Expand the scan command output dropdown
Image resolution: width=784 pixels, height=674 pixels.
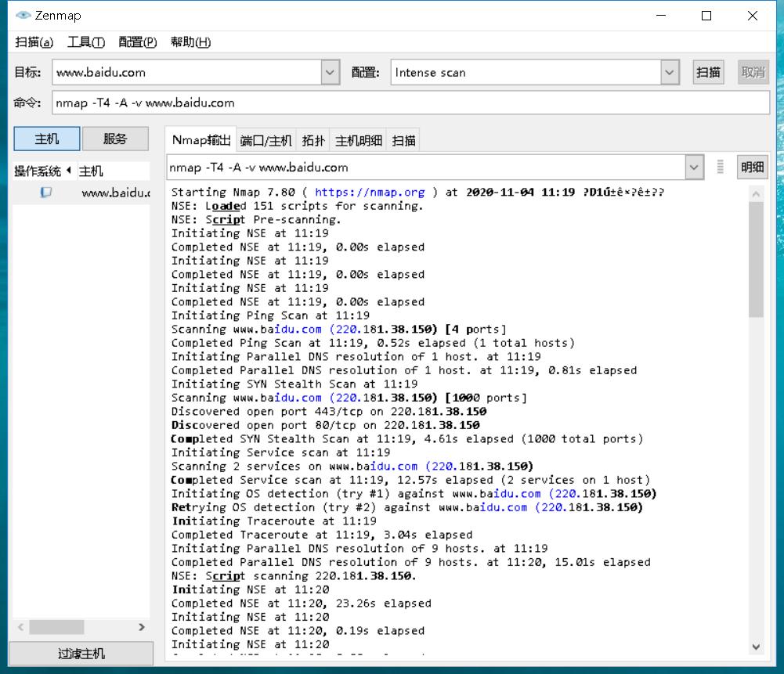[x=694, y=168]
